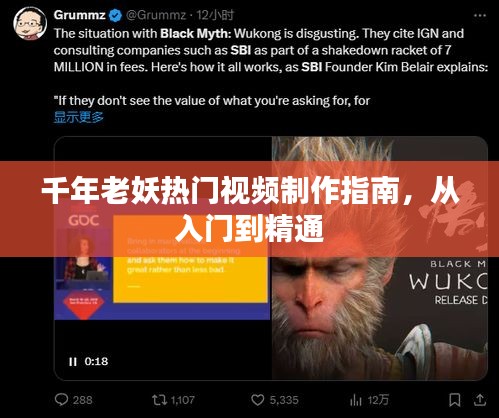The width and height of the screenshot is (499, 418).
Task: Click the reply speech bubble icon
Action: point(61,399)
